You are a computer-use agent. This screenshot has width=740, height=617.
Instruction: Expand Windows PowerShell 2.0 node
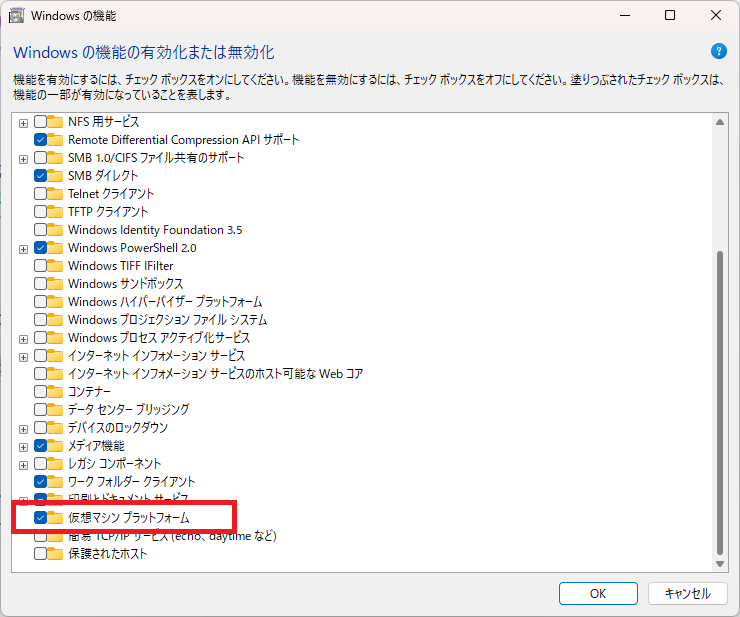tap(23, 249)
